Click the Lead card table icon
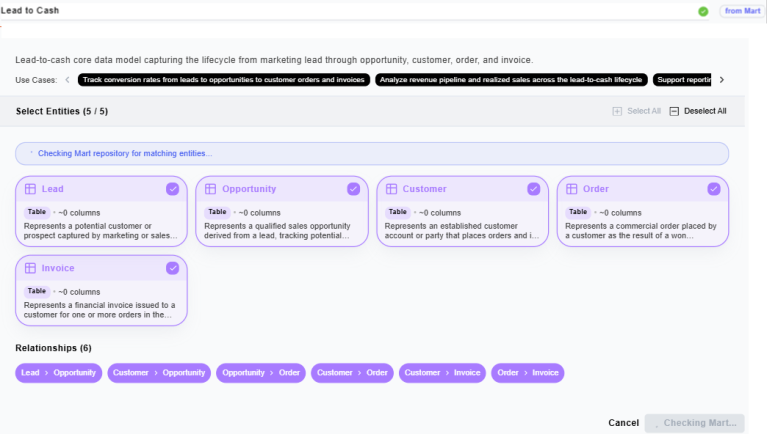 (30, 189)
